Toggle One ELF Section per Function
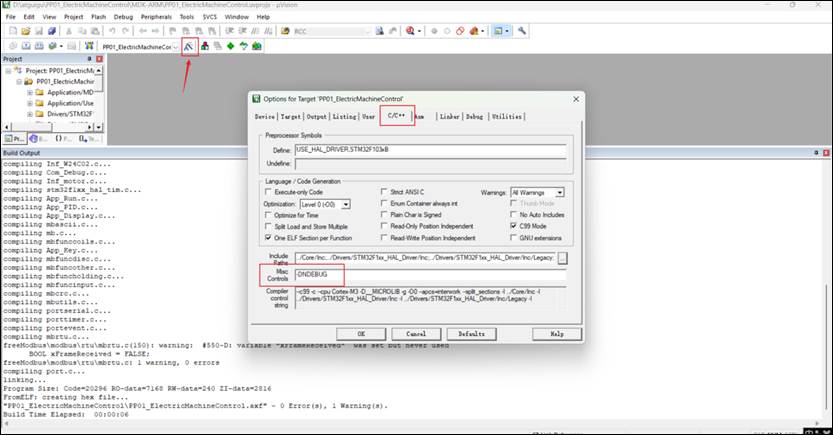 pos(270,238)
